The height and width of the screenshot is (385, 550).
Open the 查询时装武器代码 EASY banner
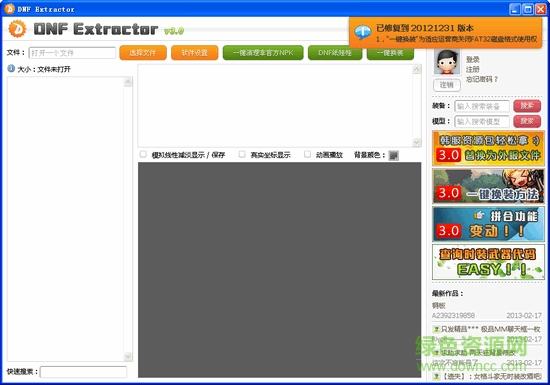coord(488,262)
